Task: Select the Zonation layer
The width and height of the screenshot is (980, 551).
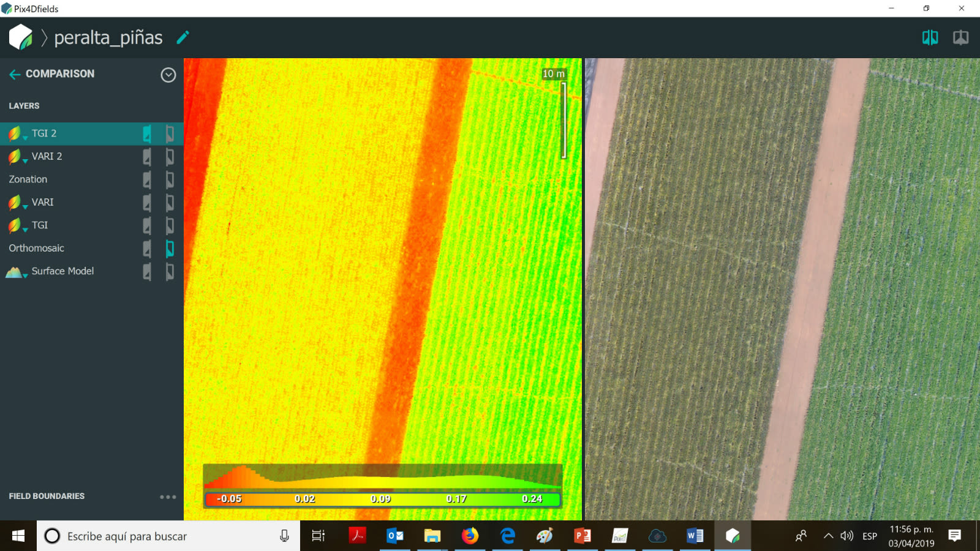Action: coord(28,179)
